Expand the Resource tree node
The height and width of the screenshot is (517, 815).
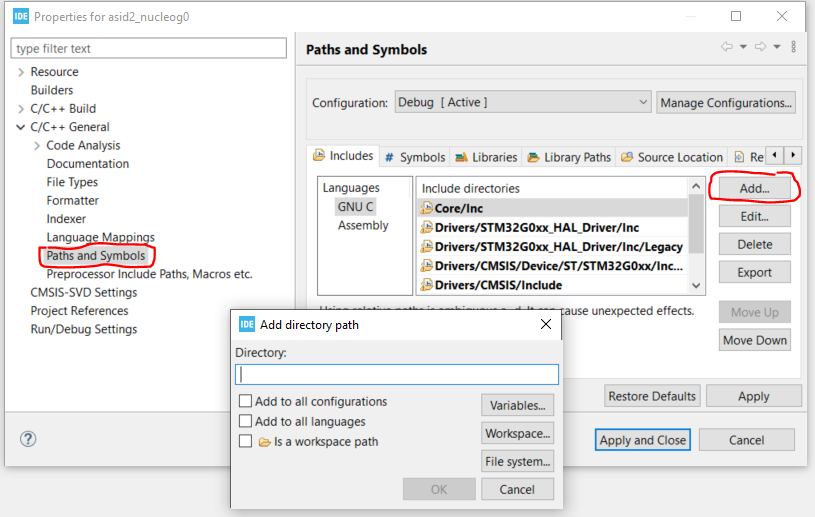[x=21, y=72]
